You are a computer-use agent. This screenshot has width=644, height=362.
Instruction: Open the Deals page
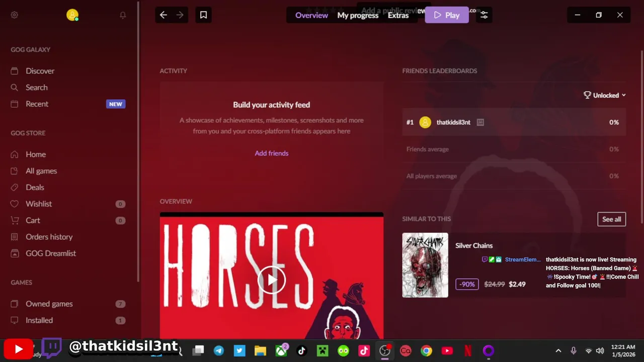point(35,188)
